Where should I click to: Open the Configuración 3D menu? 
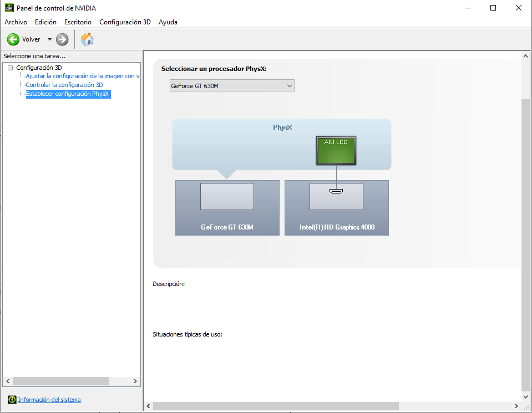click(x=125, y=22)
